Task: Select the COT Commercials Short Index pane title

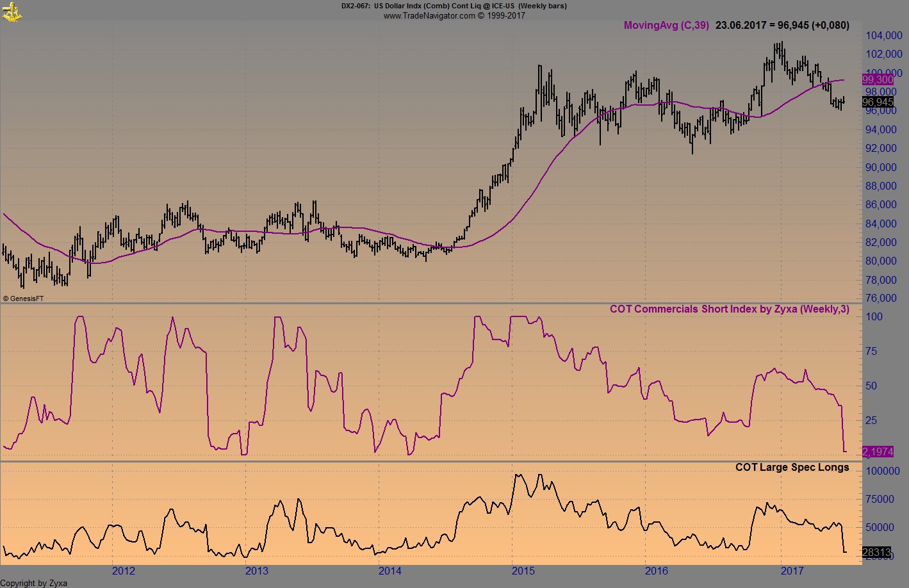Action: click(729, 309)
